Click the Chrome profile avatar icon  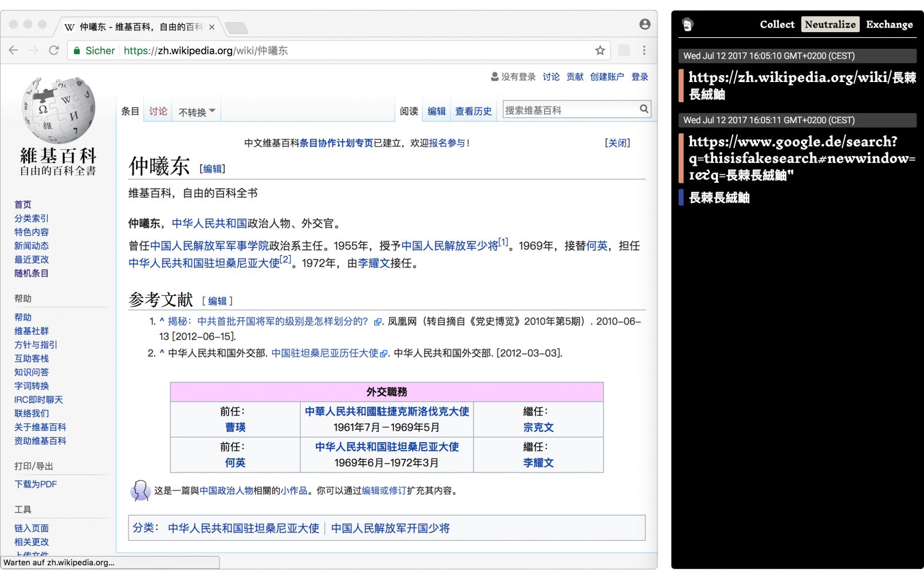645,24
